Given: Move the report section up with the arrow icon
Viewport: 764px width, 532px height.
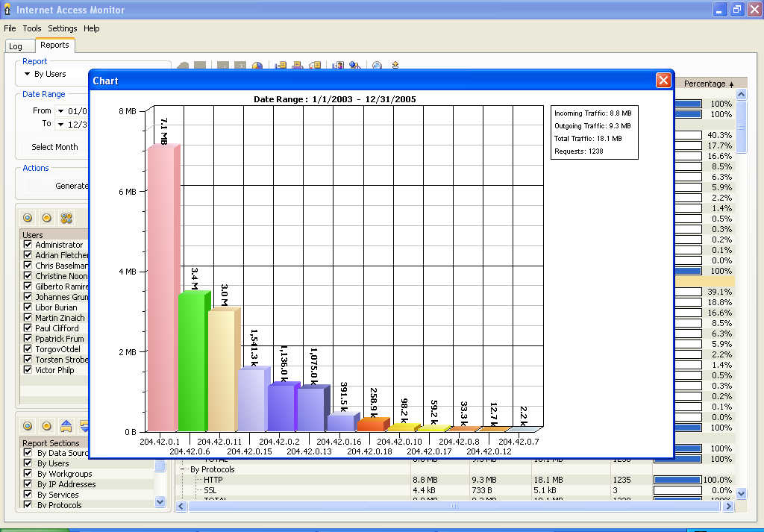Looking at the screenshot, I should (66, 426).
